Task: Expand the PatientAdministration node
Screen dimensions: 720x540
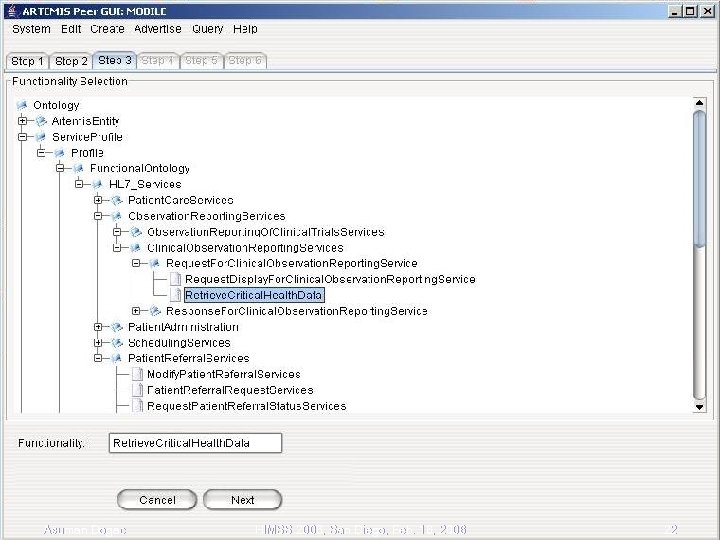Action: coord(98,327)
